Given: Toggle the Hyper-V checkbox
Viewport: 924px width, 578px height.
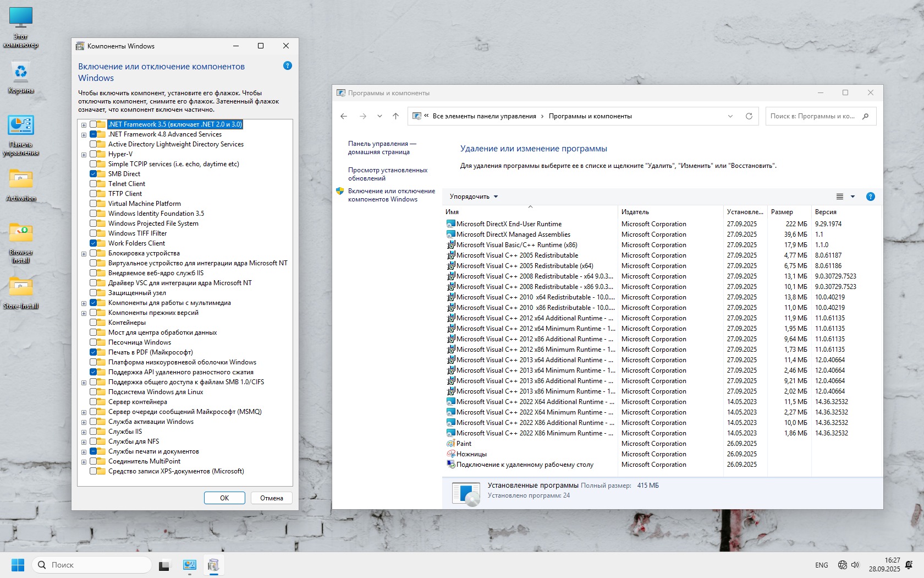Looking at the screenshot, I should point(93,154).
